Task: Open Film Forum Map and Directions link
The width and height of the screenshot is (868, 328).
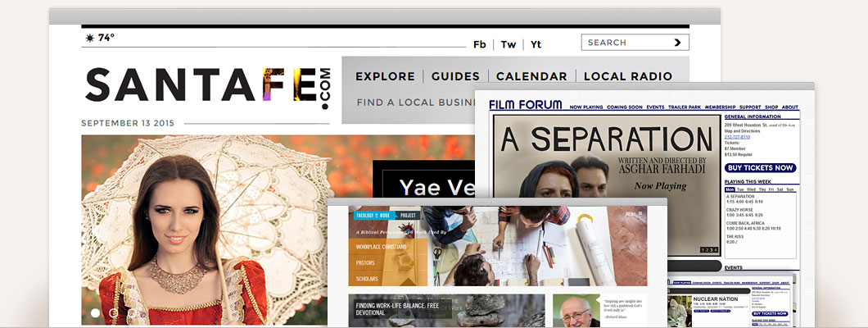Action: (x=743, y=130)
